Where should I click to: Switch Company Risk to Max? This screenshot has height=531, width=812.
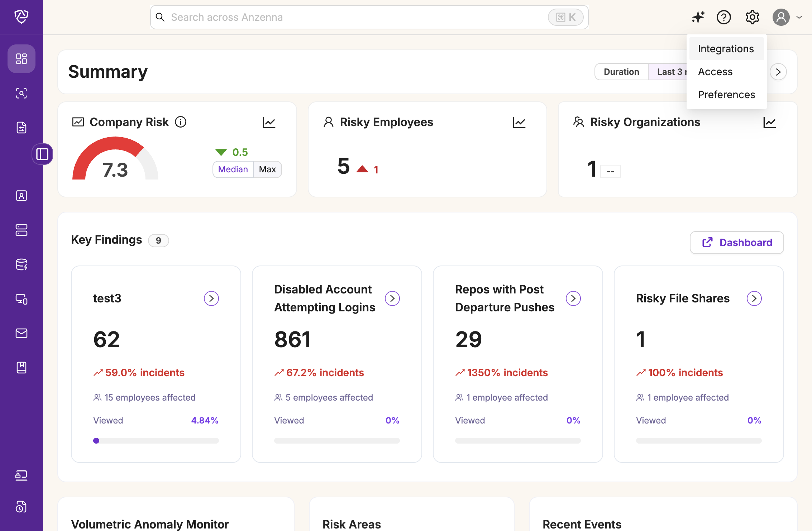coord(267,169)
